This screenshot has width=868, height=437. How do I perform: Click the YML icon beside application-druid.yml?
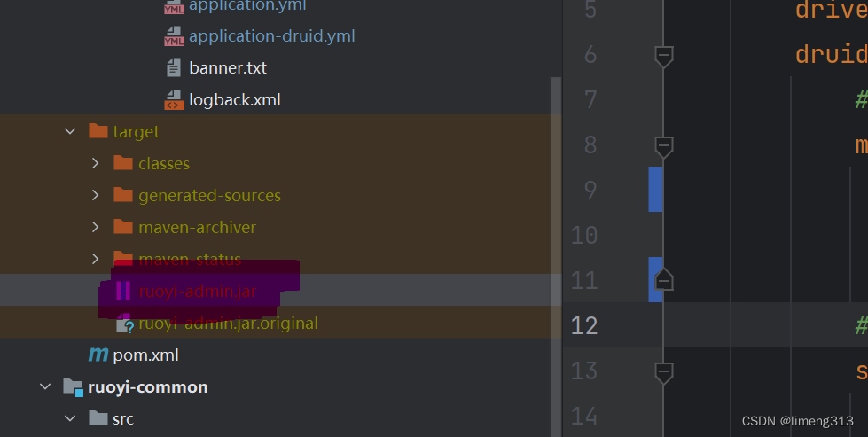174,36
